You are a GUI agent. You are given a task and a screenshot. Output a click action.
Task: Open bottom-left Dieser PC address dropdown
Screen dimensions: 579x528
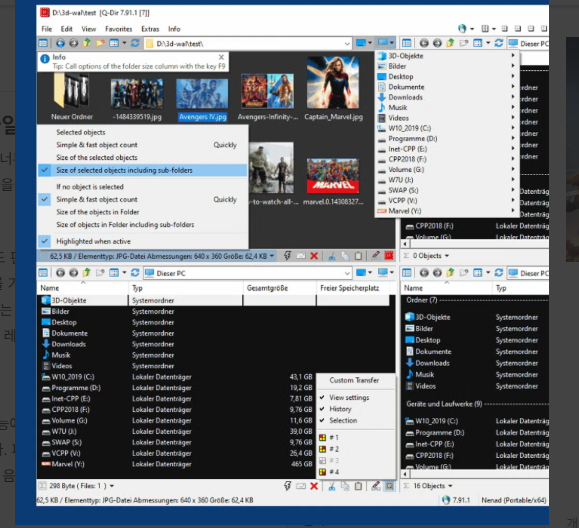347,273
